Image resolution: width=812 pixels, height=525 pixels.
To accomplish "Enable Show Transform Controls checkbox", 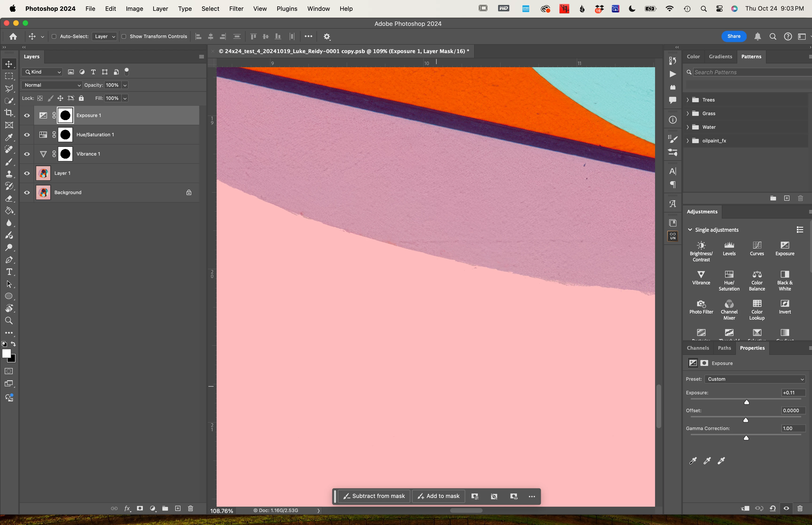I will tap(124, 36).
